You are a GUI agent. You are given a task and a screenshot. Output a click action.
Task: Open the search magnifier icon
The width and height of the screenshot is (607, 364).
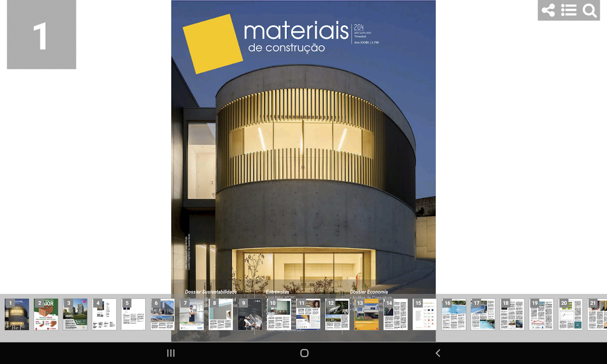tap(590, 10)
